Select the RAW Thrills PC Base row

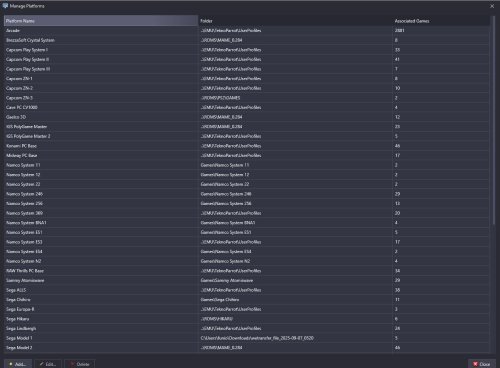(x=246, y=271)
